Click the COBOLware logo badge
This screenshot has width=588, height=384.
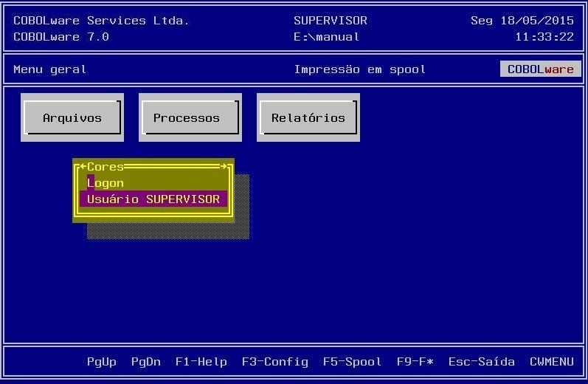pyautogui.click(x=540, y=69)
